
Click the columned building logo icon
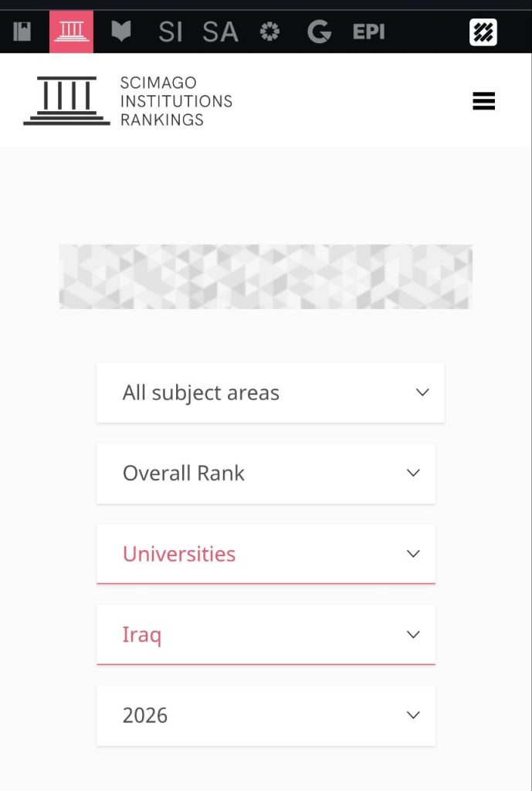tap(66, 101)
